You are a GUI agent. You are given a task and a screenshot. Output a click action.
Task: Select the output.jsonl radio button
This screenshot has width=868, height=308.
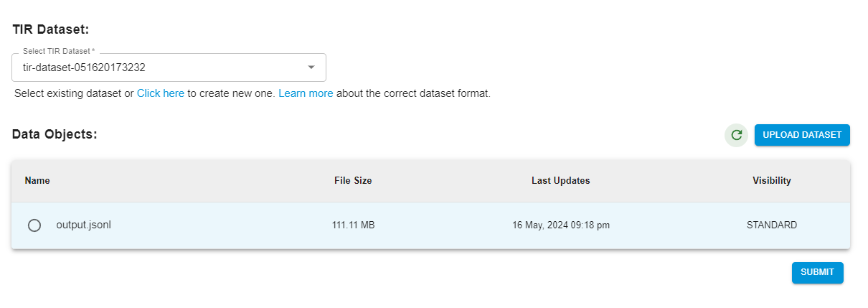pyautogui.click(x=34, y=225)
